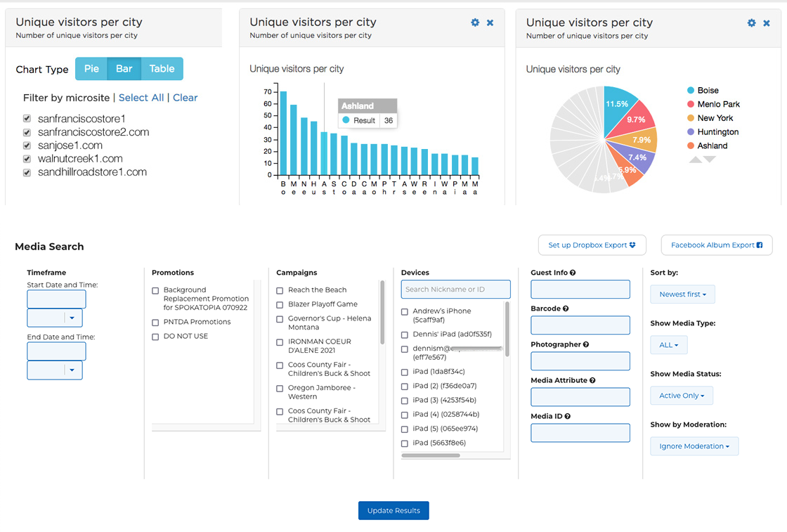
Task: Show help for Media ID
Action: [568, 416]
